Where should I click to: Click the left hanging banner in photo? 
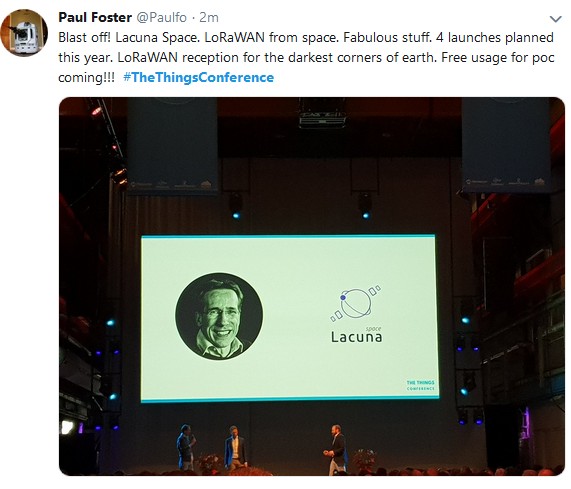(x=173, y=145)
